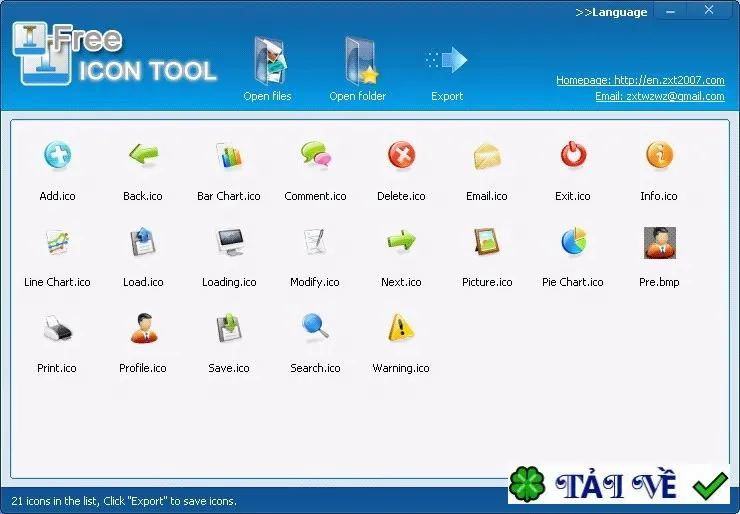Select the Delete.ico red cross icon
This screenshot has width=740, height=514.
pyautogui.click(x=402, y=155)
